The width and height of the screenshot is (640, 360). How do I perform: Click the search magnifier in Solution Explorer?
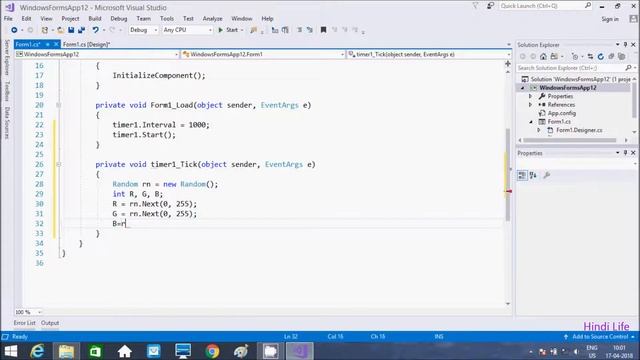coord(628,68)
